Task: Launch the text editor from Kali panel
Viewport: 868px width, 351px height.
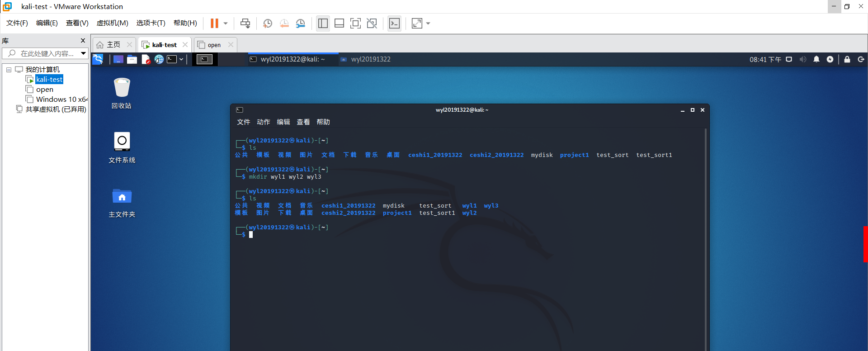Action: [146, 59]
